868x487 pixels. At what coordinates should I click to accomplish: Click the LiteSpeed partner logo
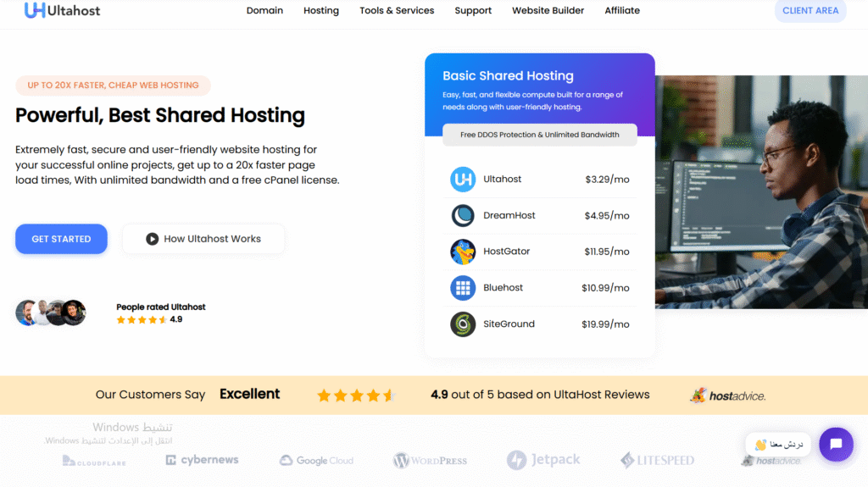click(x=657, y=460)
